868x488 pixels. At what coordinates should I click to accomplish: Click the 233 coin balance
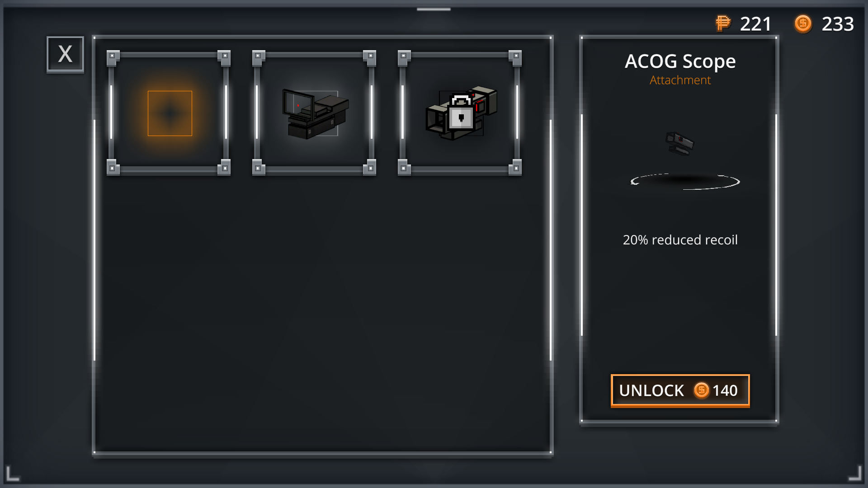pyautogui.click(x=838, y=24)
